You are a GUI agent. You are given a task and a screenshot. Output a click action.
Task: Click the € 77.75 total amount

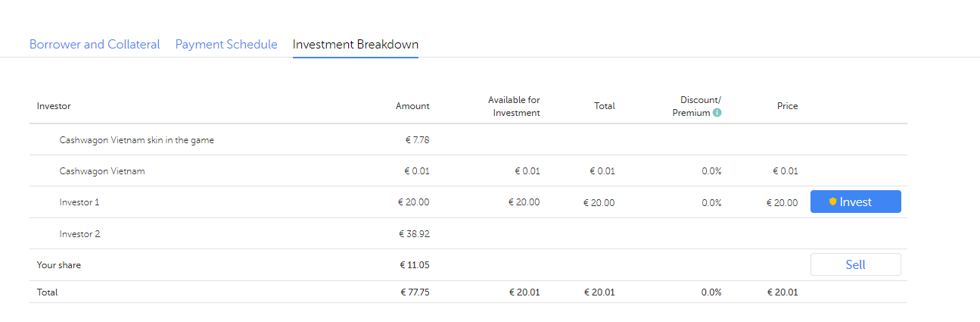[x=414, y=292]
